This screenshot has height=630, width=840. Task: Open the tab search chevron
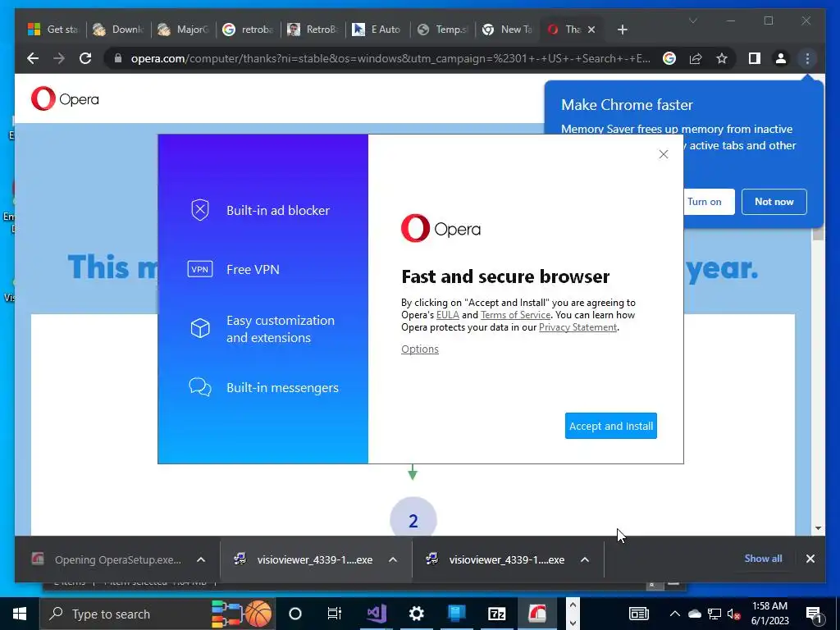[x=692, y=21]
